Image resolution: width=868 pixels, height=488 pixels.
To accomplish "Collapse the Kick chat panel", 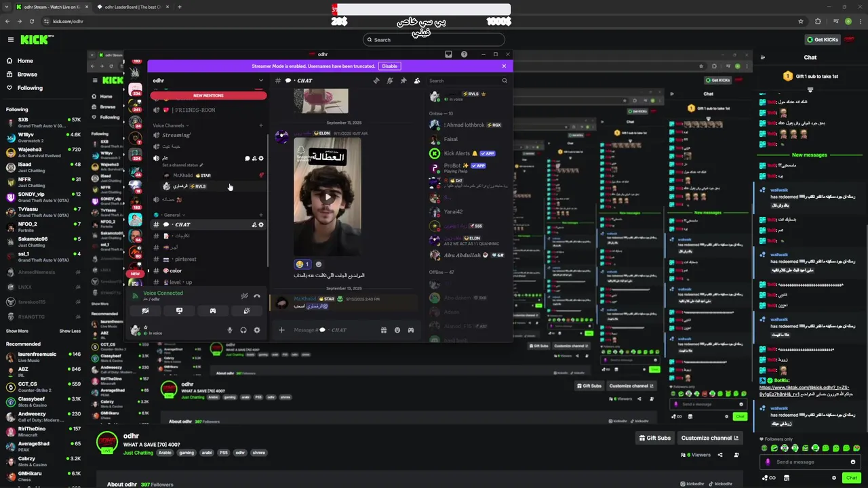I will coord(763,58).
